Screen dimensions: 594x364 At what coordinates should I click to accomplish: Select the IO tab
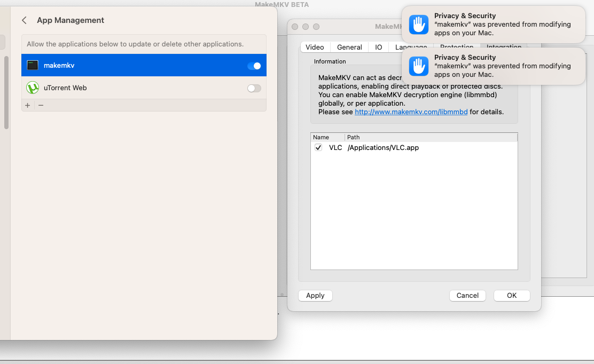coord(378,48)
